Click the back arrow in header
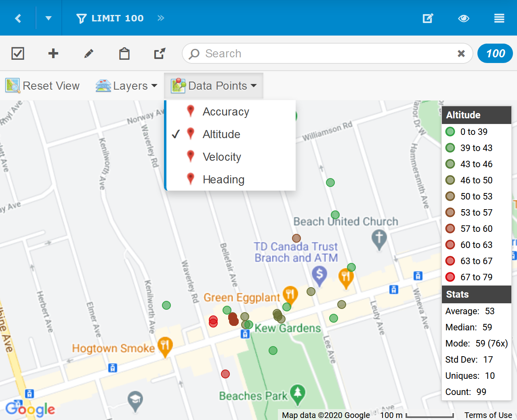The height and width of the screenshot is (420, 517). click(x=18, y=18)
